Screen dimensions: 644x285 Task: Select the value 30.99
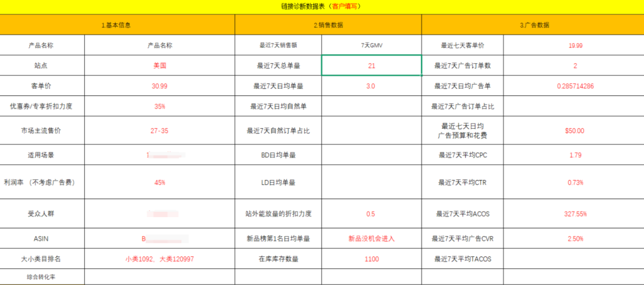click(x=160, y=86)
